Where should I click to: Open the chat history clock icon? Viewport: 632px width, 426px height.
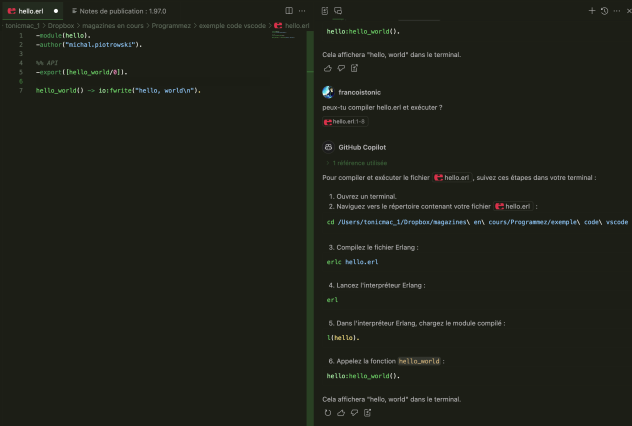point(604,10)
